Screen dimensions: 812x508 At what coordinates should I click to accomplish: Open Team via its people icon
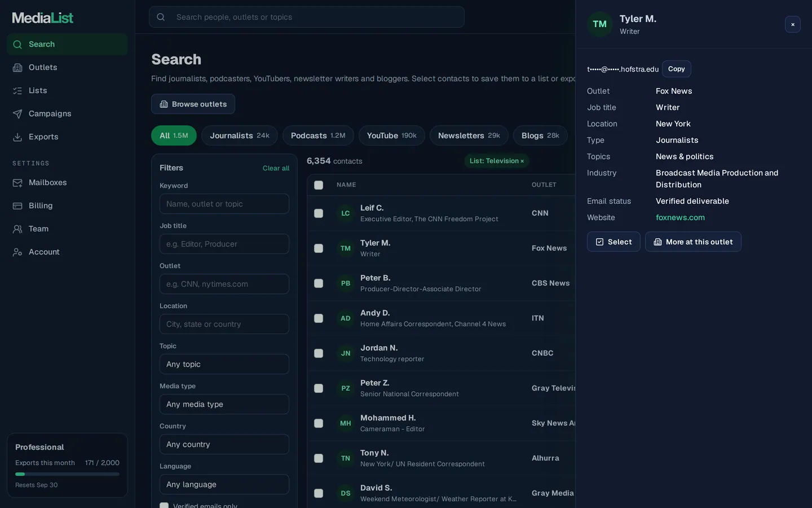[17, 229]
